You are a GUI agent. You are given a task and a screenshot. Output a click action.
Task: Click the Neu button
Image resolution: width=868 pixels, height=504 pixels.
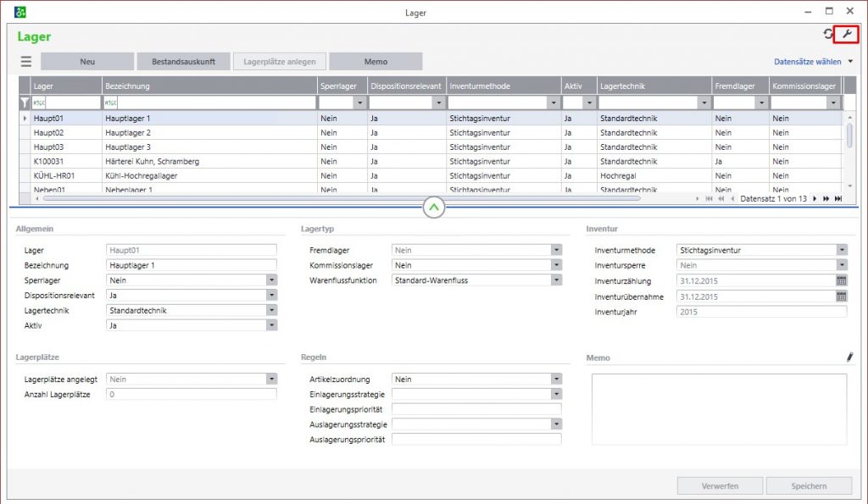point(87,62)
